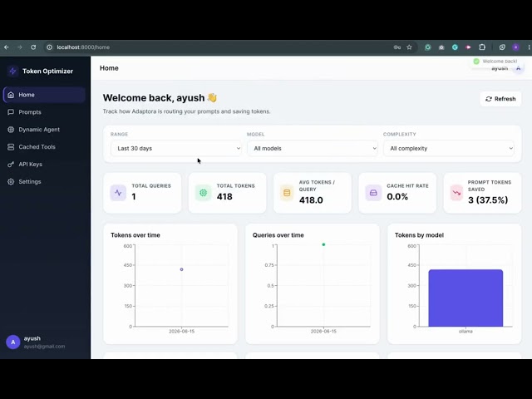The image size is (532, 399).
Task: Open the Model dropdown All models
Action: [x=313, y=148]
